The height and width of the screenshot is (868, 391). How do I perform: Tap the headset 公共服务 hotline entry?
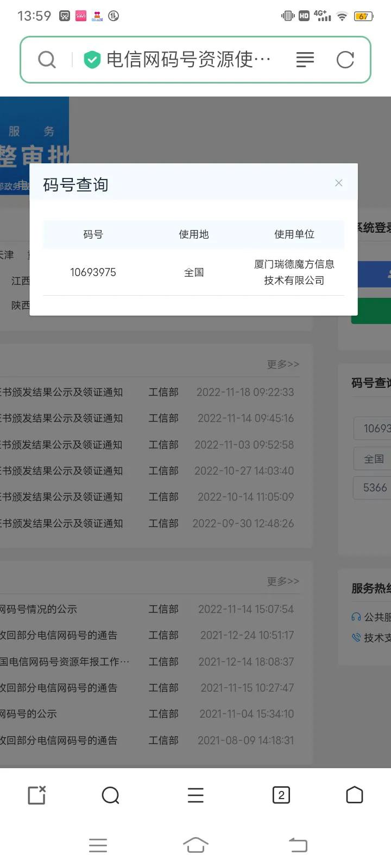click(x=371, y=617)
